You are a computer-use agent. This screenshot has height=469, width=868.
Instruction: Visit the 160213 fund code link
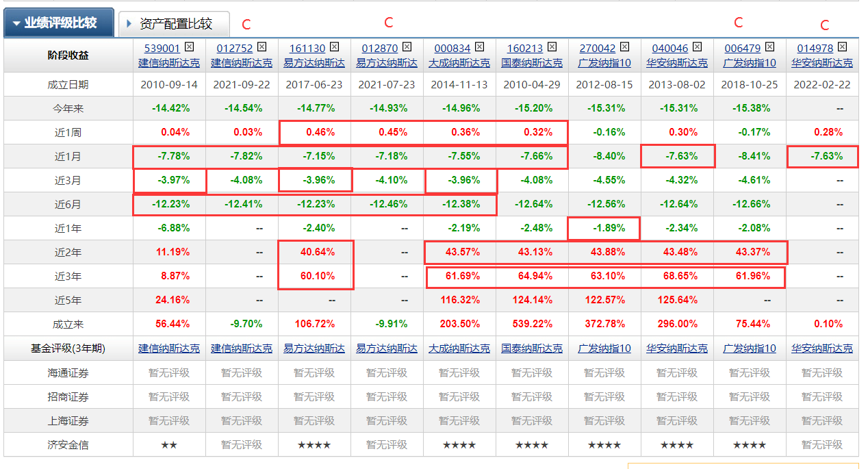525,49
